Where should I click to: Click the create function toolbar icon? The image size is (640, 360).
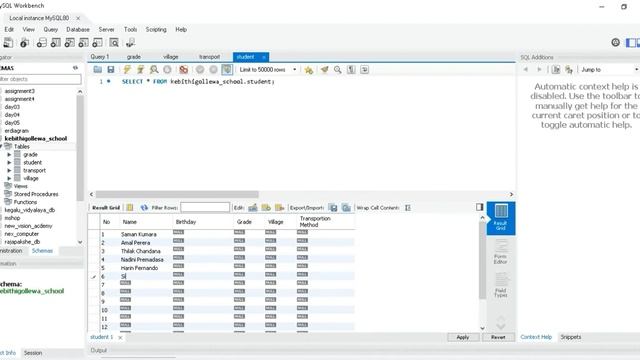tap(97, 42)
